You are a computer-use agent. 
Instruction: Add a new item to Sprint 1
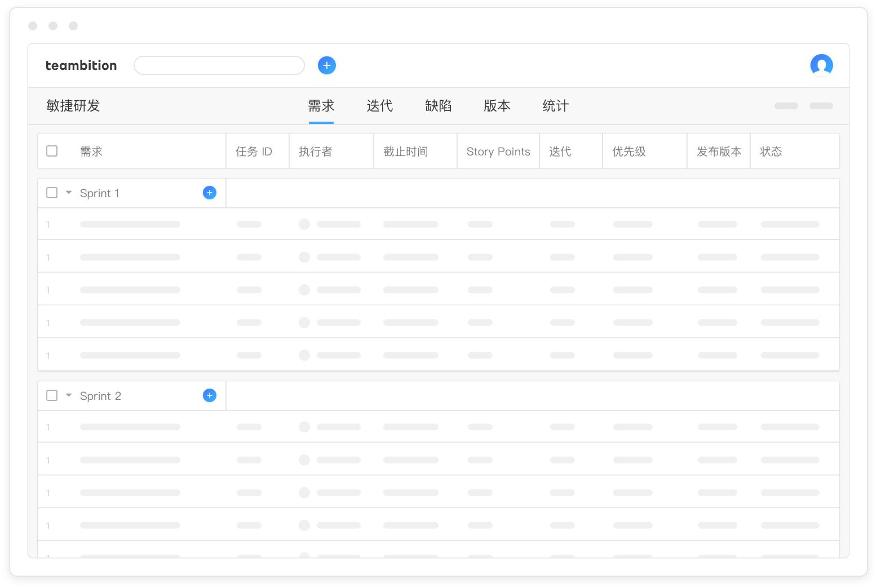[210, 193]
